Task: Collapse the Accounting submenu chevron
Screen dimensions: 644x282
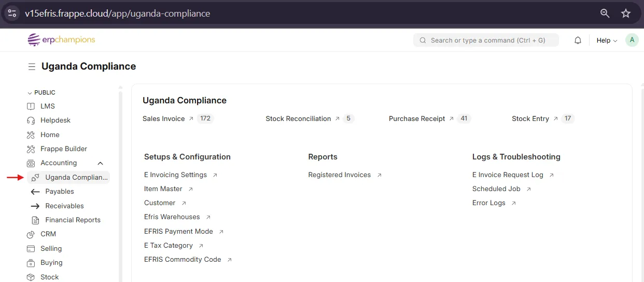Action: 101,163
